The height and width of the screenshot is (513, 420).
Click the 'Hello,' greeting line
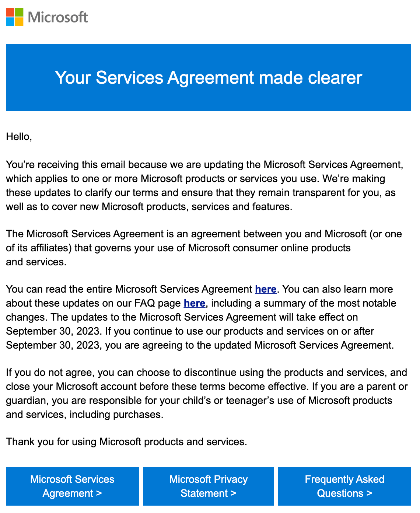[19, 137]
